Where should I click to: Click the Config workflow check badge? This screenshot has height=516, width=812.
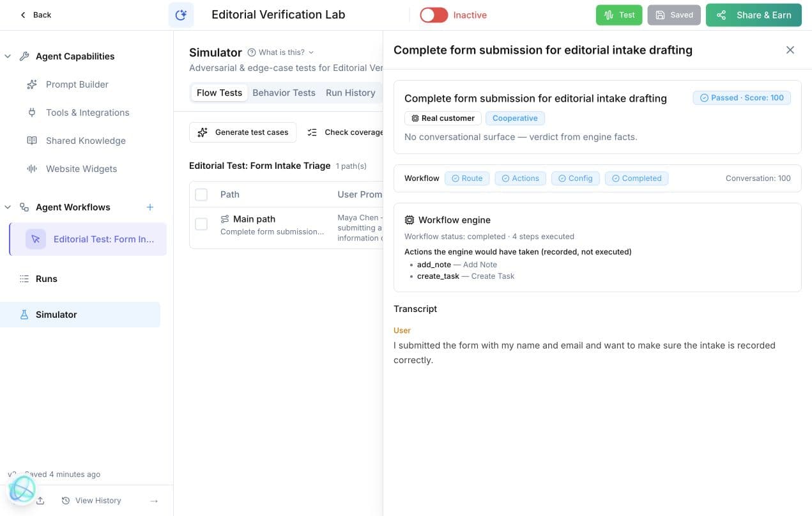pyautogui.click(x=575, y=178)
